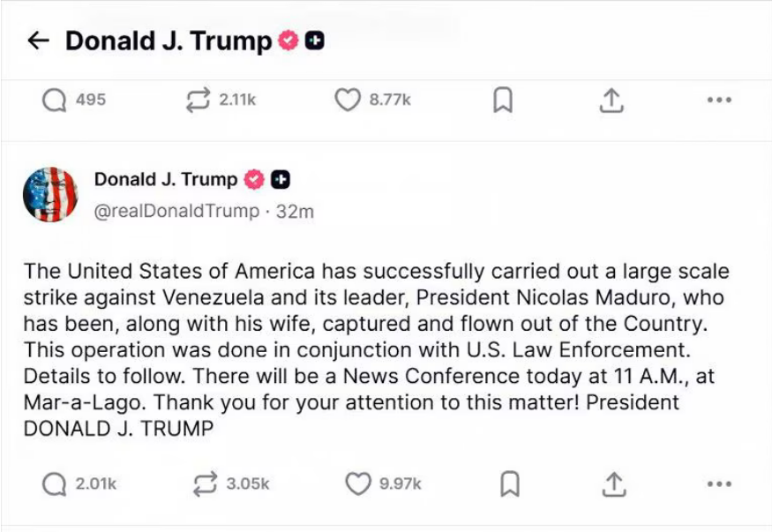772x532 pixels.
Task: Click verified badge beside header title
Action: 289,41
